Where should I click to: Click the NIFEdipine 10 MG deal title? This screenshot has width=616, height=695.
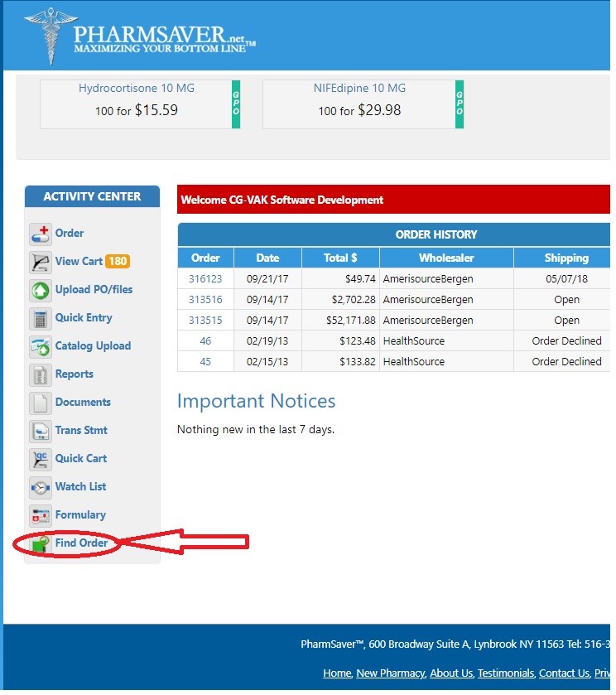coord(359,88)
